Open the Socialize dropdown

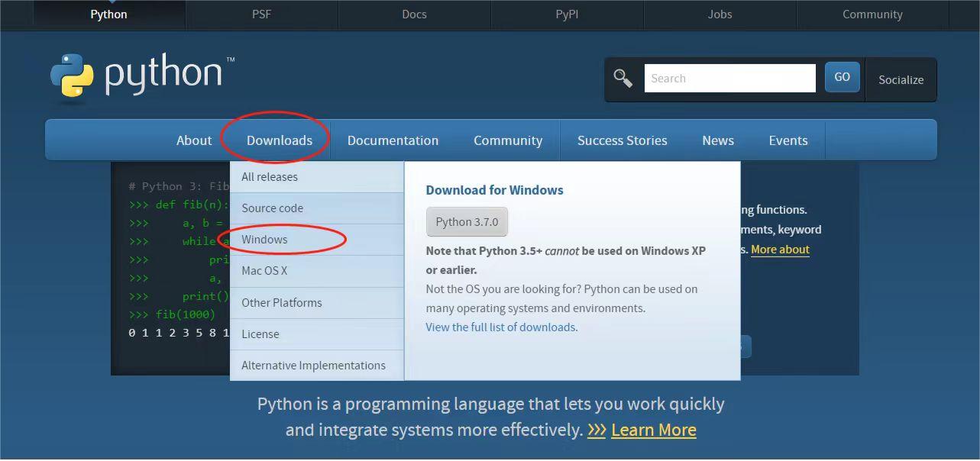pos(901,79)
